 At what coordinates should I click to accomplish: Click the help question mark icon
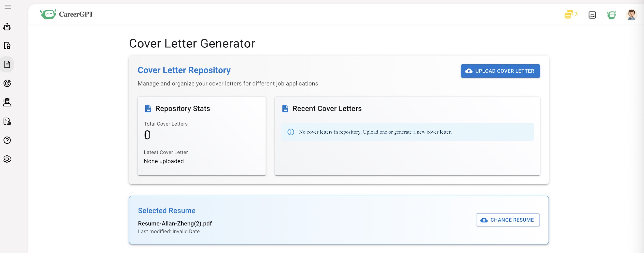7,140
